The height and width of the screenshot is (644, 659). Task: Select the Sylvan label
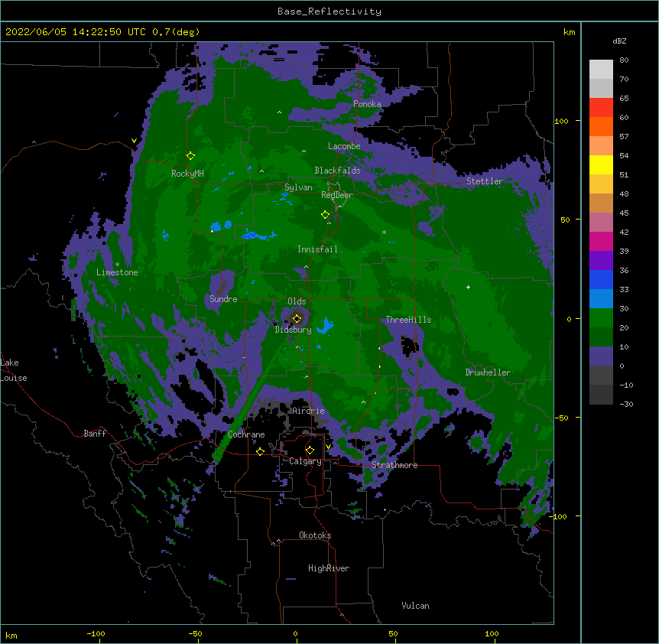[x=298, y=187]
